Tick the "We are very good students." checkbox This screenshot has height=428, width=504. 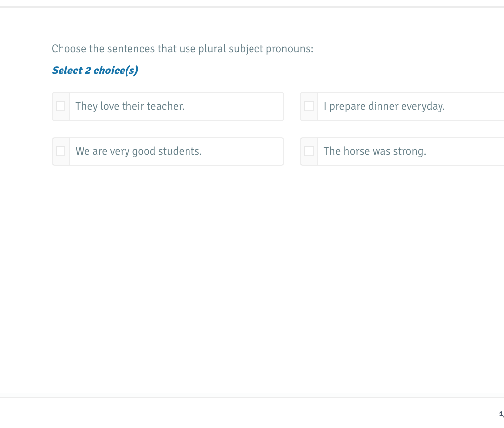pos(61,151)
